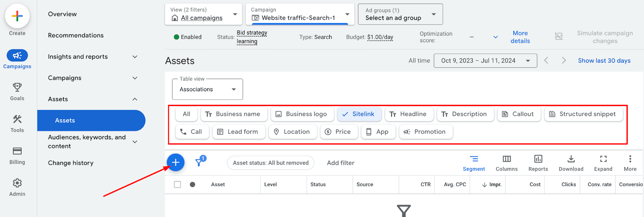Click the Impr. sort arrow header
The width and height of the screenshot is (644, 217).
pos(491,184)
